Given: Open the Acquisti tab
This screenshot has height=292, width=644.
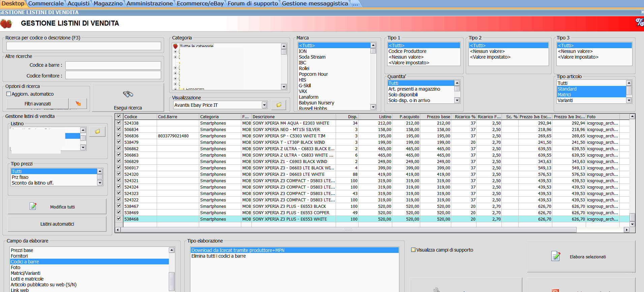Looking at the screenshot, I should coord(79,3).
